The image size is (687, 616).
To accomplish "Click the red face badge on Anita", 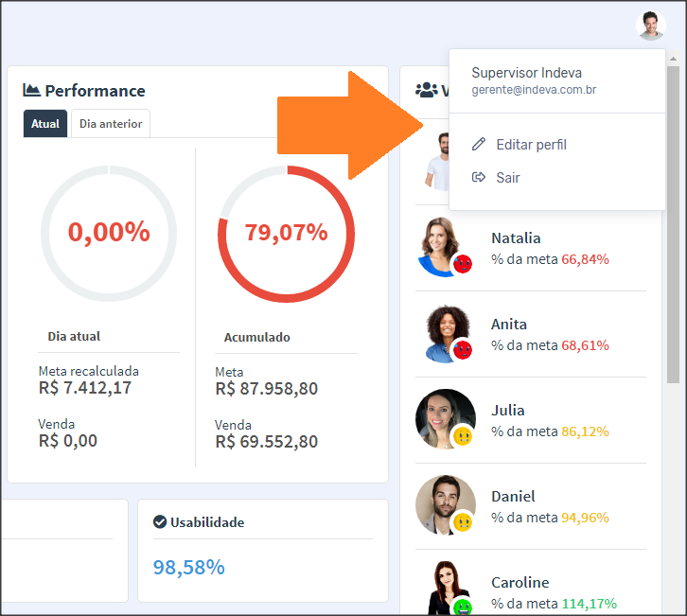I will pyautogui.click(x=463, y=350).
